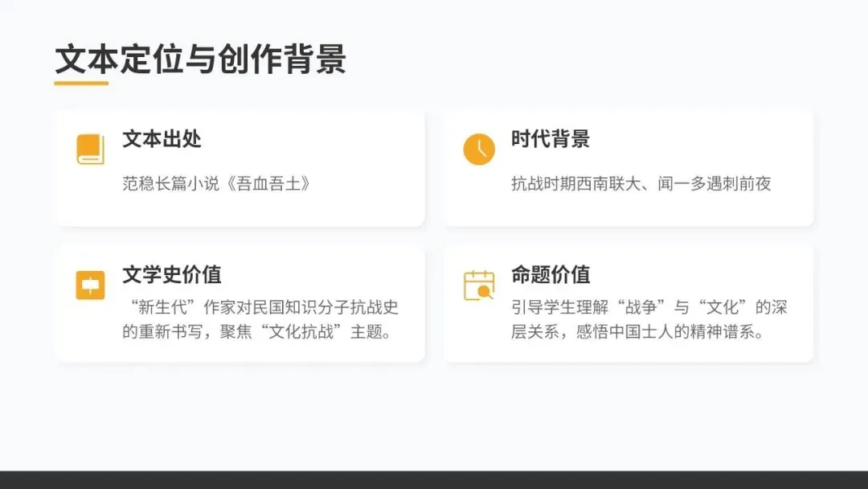Select the 时代背景 heading

coord(551,139)
